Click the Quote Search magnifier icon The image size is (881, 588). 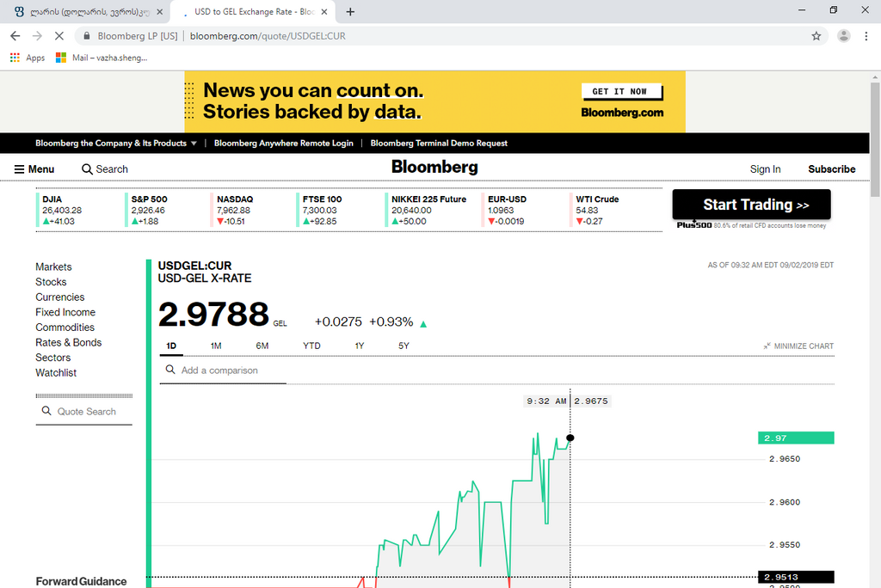pyautogui.click(x=46, y=411)
